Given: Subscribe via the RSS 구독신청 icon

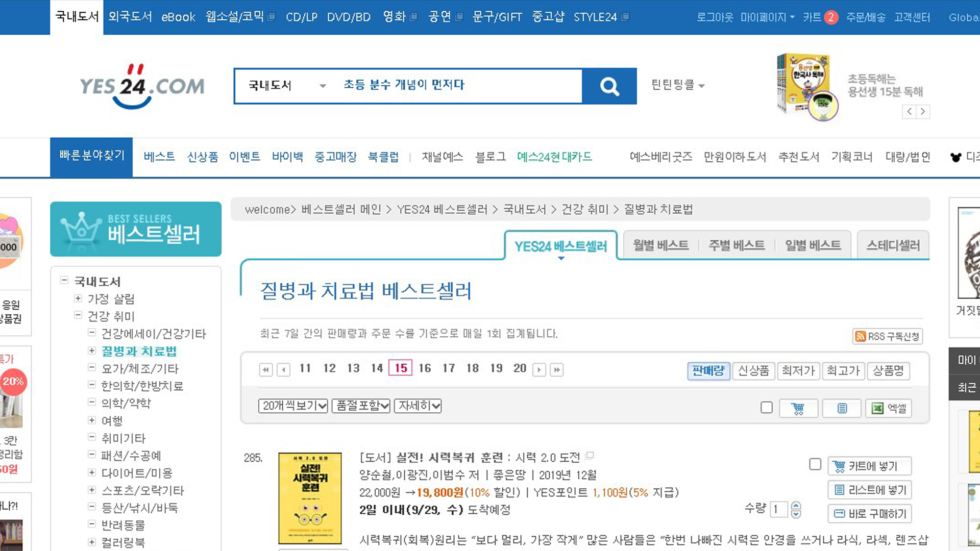Looking at the screenshot, I should 888,336.
